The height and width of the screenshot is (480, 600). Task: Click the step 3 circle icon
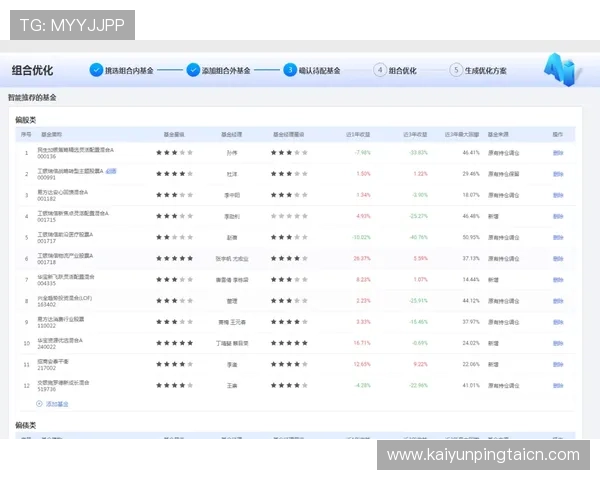pos(290,70)
